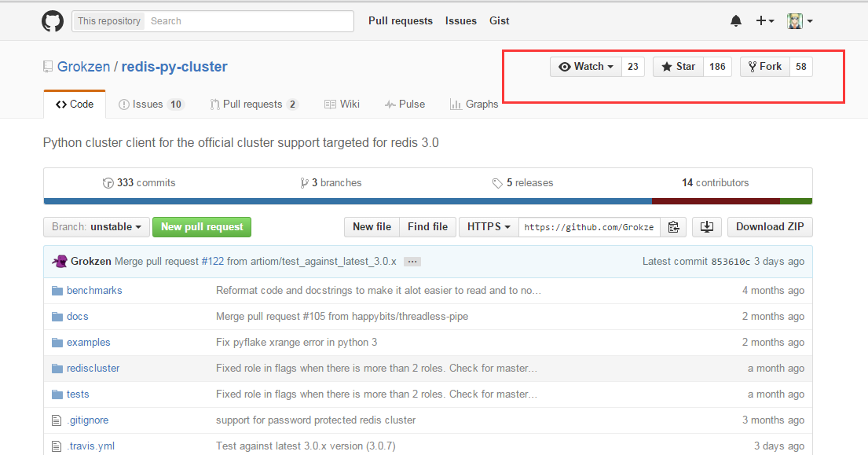View 5 releases page
Screen dimensions: 868x455
click(522, 182)
